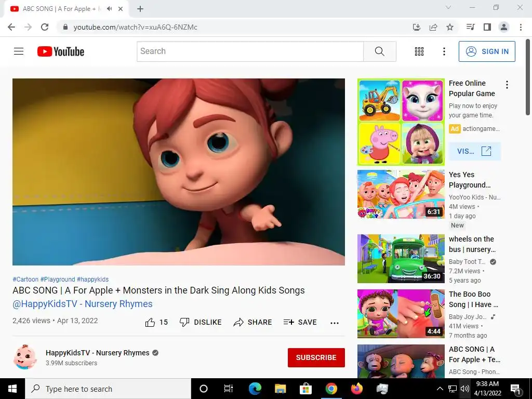Open a new tab with plus button
Image resolution: width=532 pixels, height=399 pixels.
140,9
